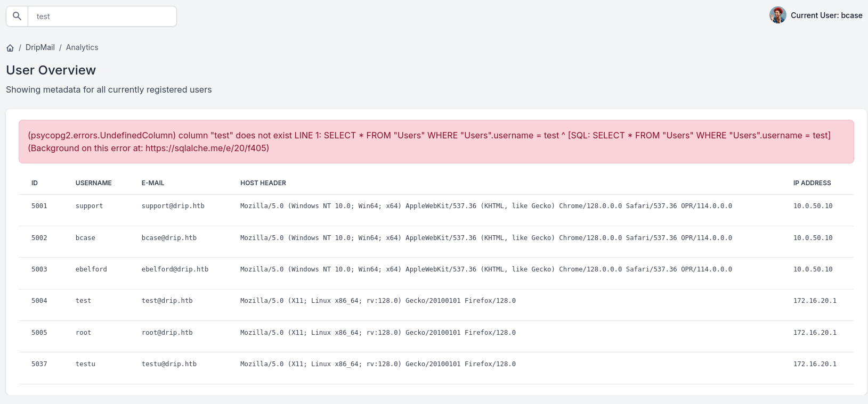Screen dimensions: 868x404
Task: Focus the search field containing 'test'
Action: 102,17
